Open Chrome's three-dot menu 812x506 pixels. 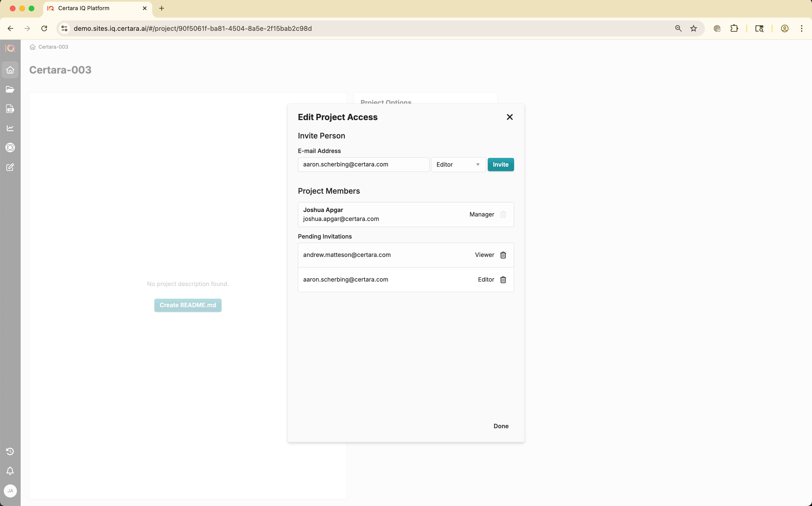[802, 28]
